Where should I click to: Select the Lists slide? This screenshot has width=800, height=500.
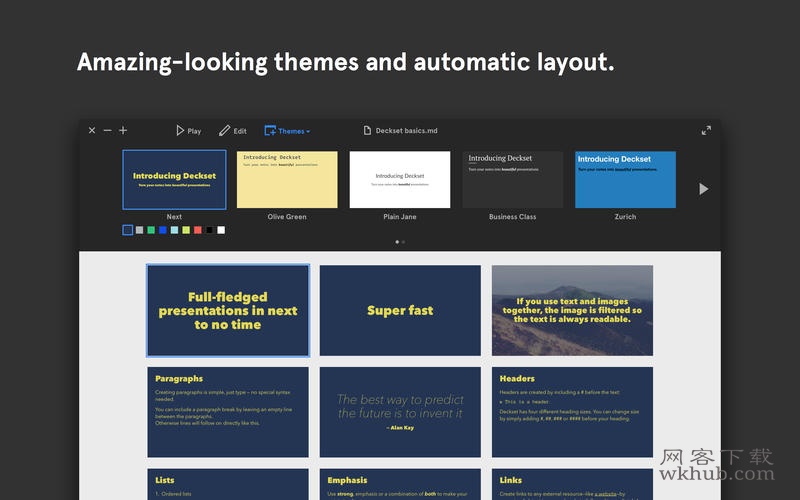(x=228, y=484)
